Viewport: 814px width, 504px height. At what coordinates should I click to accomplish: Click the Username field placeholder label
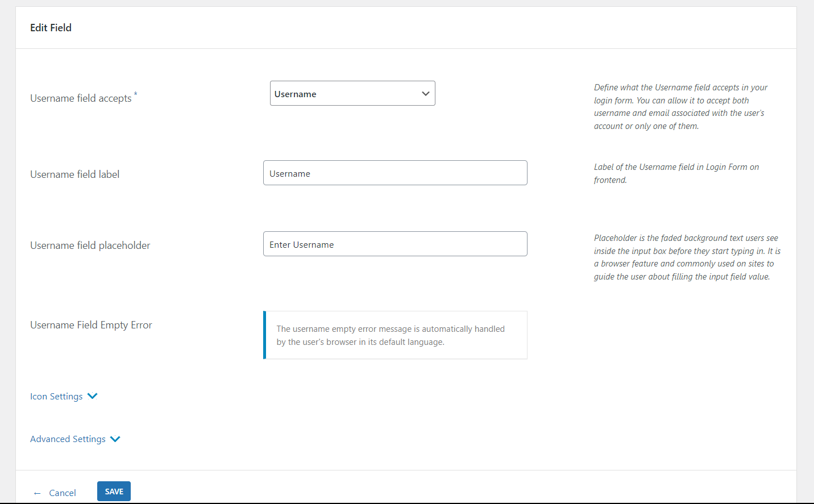click(90, 245)
